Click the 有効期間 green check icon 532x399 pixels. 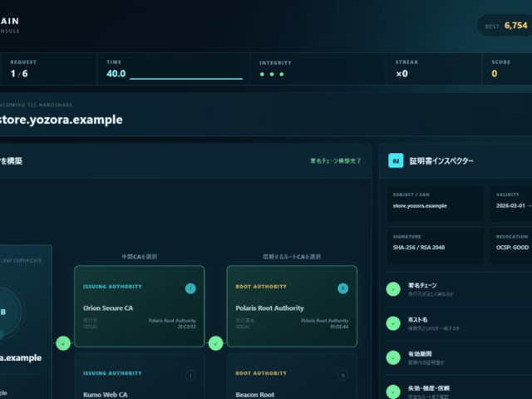[x=393, y=357]
